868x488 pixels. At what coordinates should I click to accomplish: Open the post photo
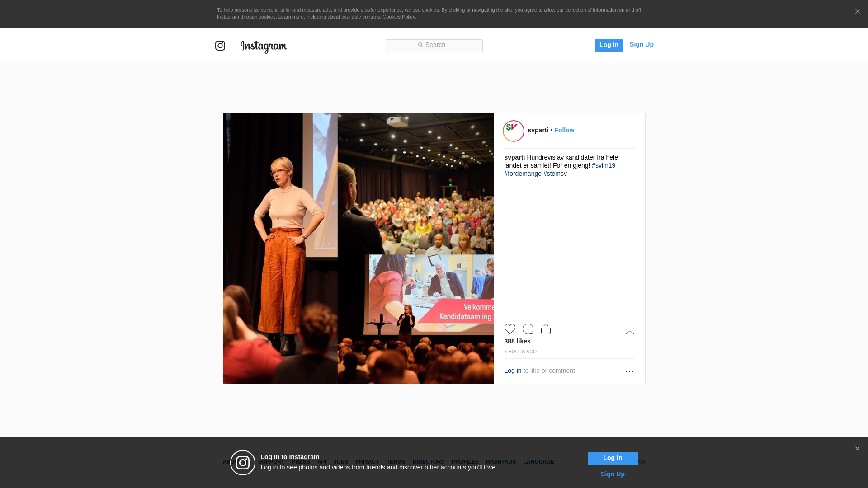359,249
